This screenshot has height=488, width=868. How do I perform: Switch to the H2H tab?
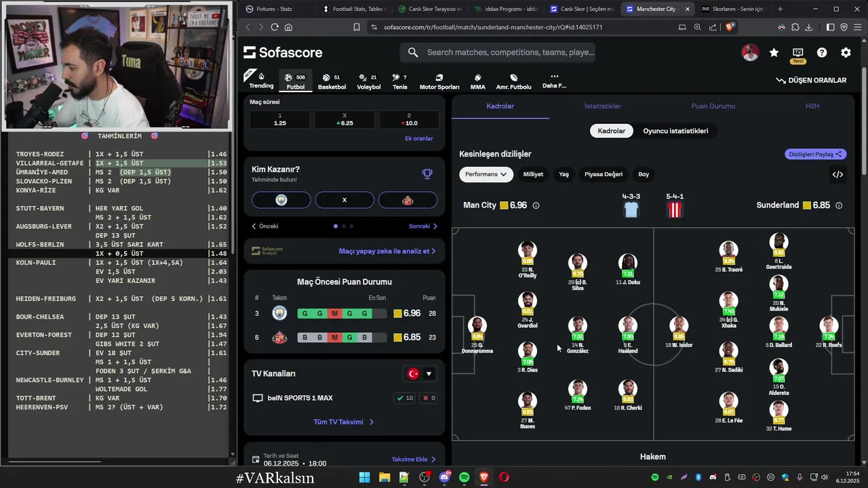[812, 106]
